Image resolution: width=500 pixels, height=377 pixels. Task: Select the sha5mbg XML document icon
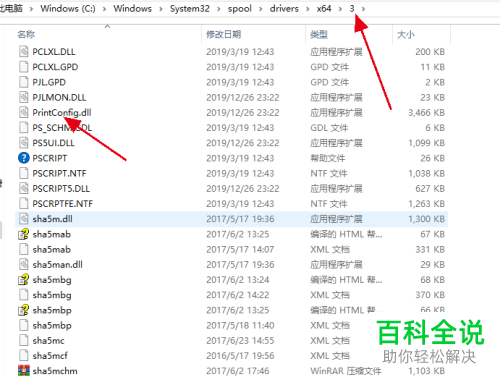(x=24, y=295)
